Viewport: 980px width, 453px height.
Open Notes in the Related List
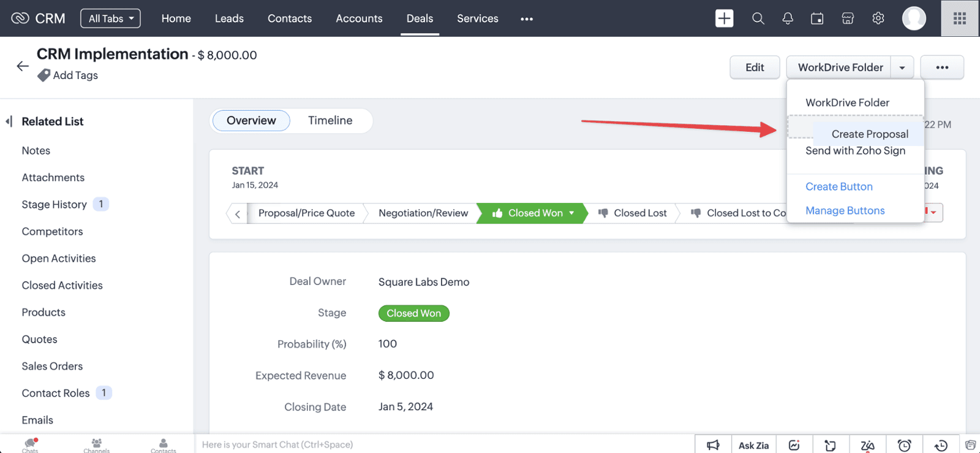[36, 151]
